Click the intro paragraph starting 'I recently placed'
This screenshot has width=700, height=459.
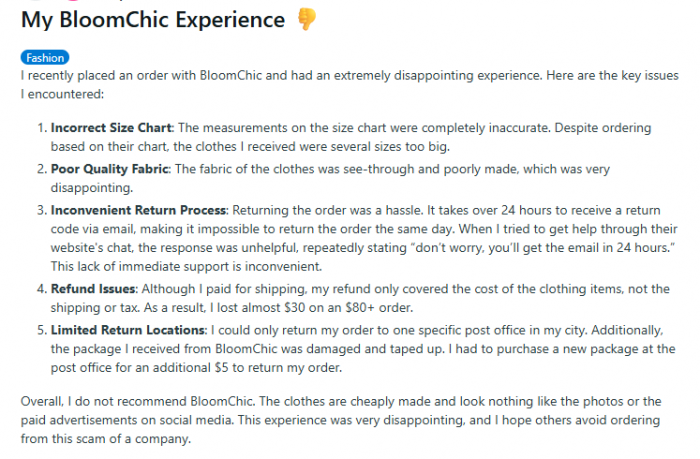(x=350, y=84)
